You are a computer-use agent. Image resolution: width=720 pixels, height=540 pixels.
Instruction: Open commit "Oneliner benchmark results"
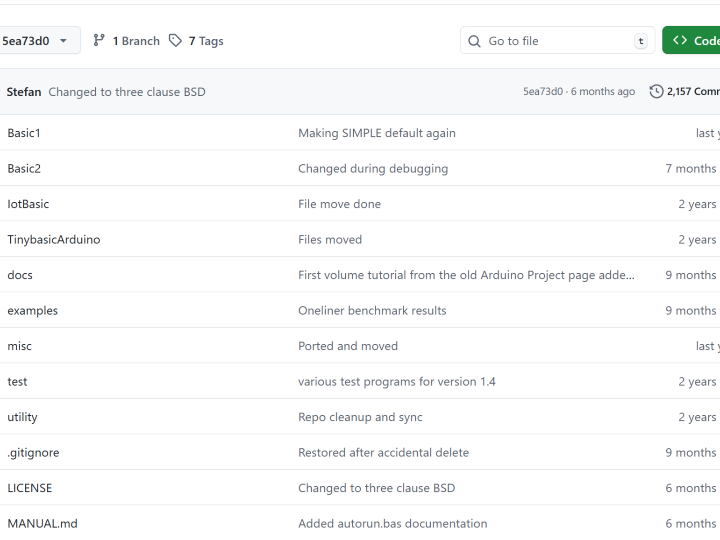coord(372,311)
